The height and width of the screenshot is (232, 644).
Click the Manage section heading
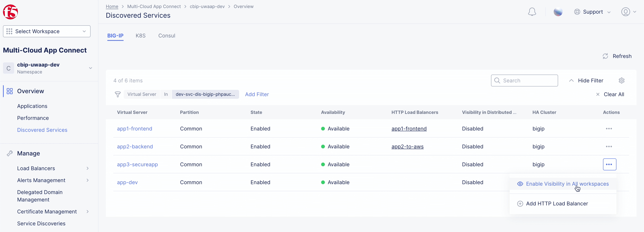29,153
